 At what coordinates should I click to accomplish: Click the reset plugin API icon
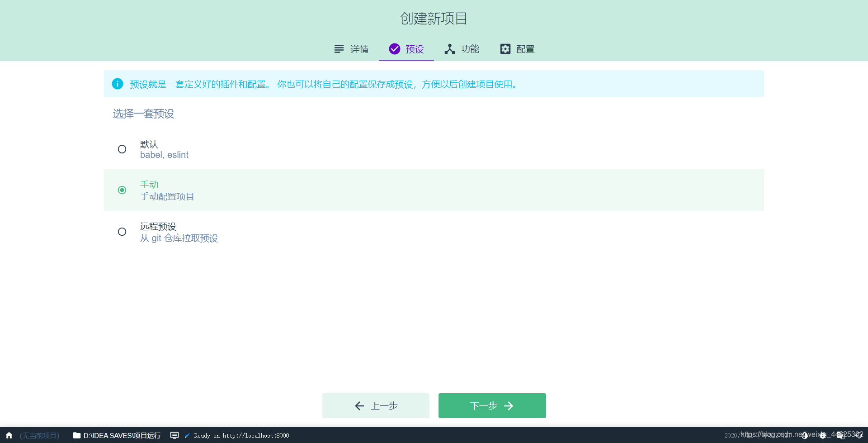coord(859,435)
